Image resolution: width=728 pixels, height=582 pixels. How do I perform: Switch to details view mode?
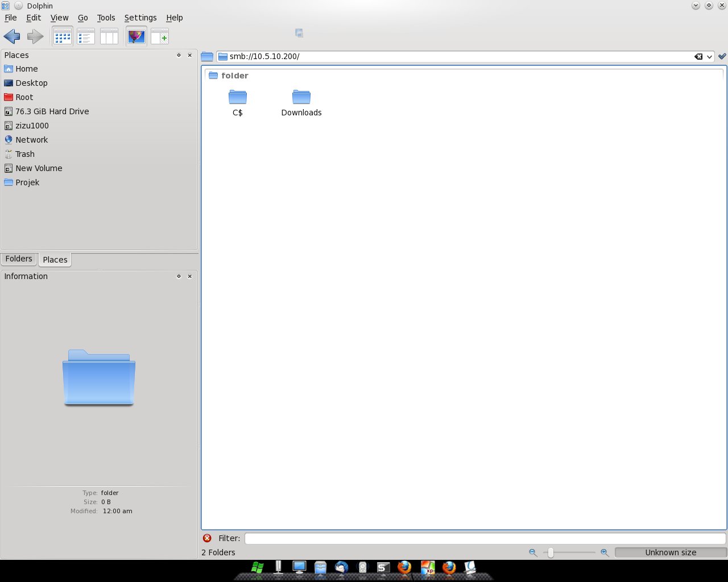(x=86, y=36)
